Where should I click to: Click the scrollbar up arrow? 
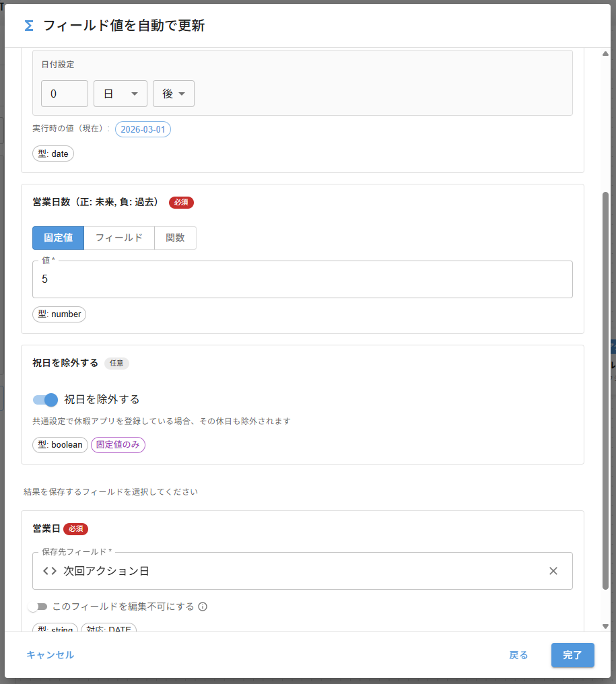click(605, 54)
